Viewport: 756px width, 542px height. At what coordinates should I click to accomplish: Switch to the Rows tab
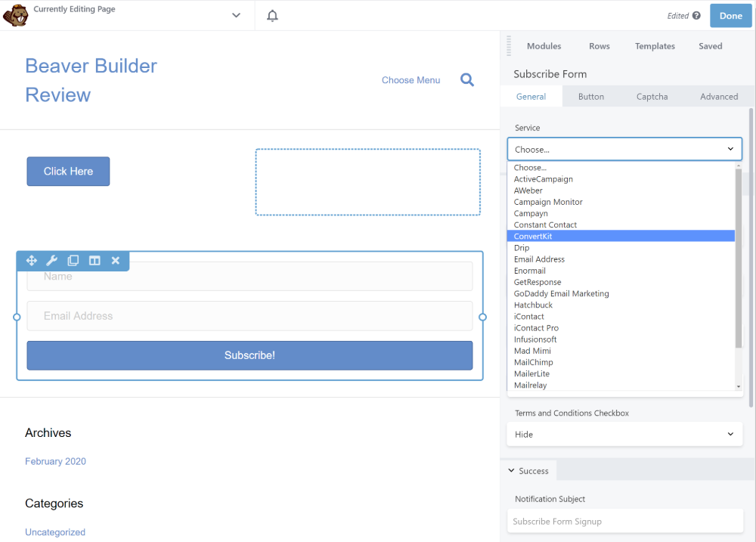pyautogui.click(x=600, y=46)
